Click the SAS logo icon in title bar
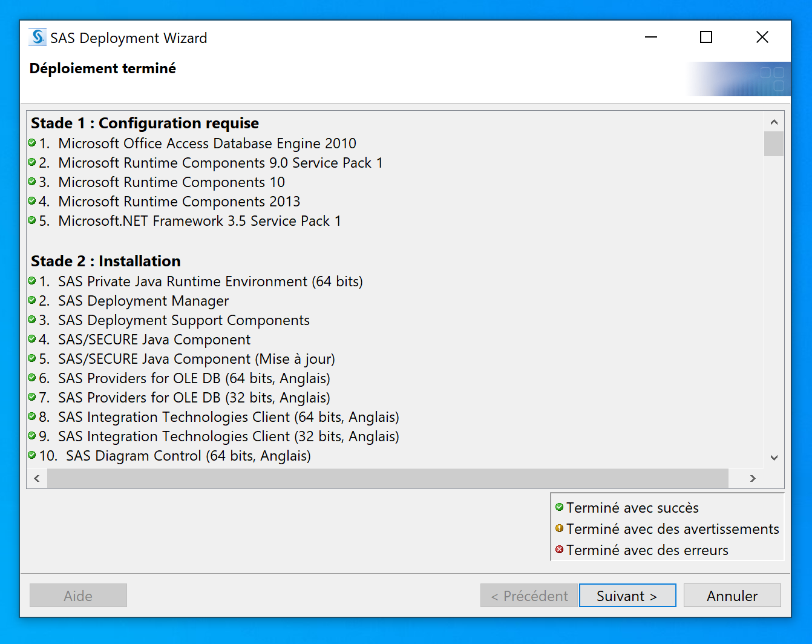The image size is (812, 644). pyautogui.click(x=38, y=38)
